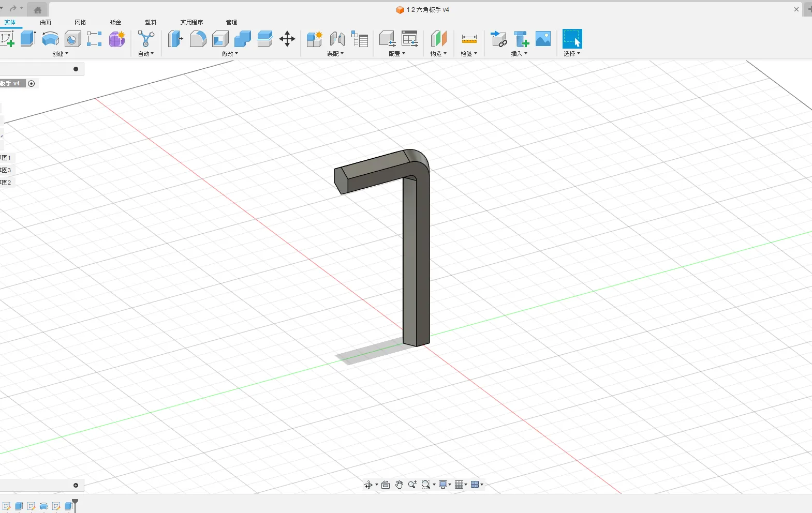Open the Change Parameters table icon
The height and width of the screenshot is (513, 812).
click(410, 39)
